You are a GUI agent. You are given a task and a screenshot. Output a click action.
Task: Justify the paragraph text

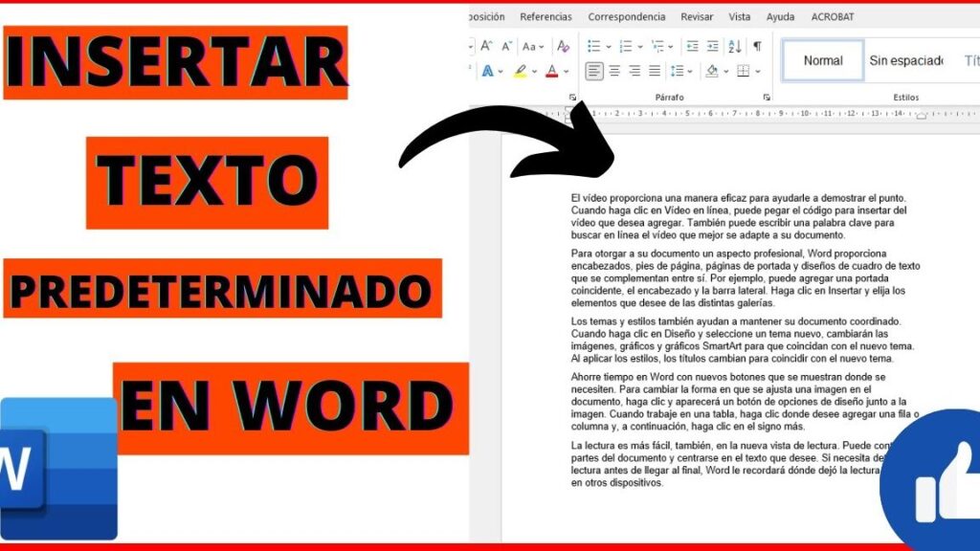click(x=655, y=71)
